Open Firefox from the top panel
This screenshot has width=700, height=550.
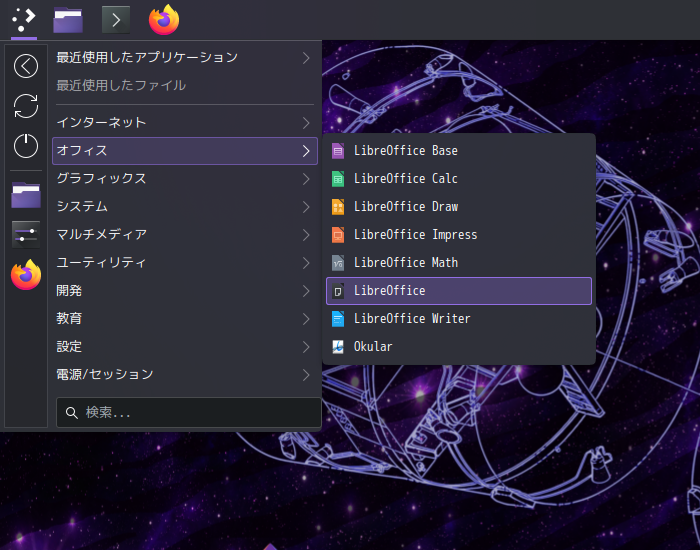[164, 20]
